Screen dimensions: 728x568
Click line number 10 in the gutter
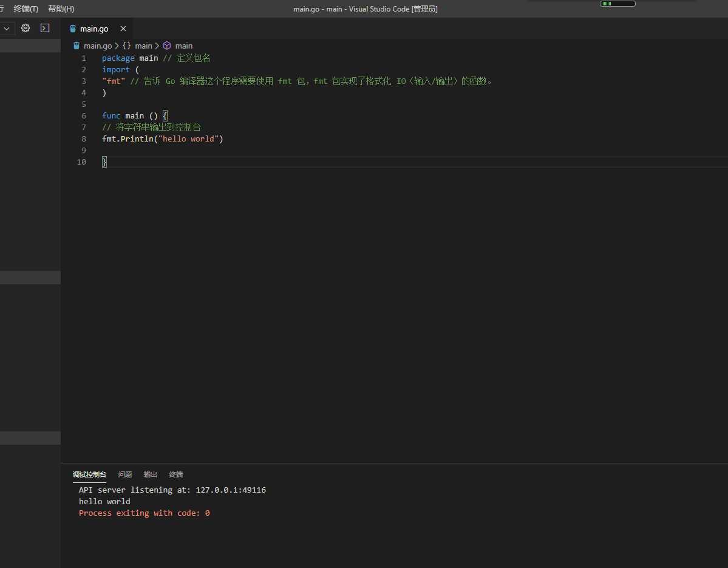pyautogui.click(x=82, y=162)
